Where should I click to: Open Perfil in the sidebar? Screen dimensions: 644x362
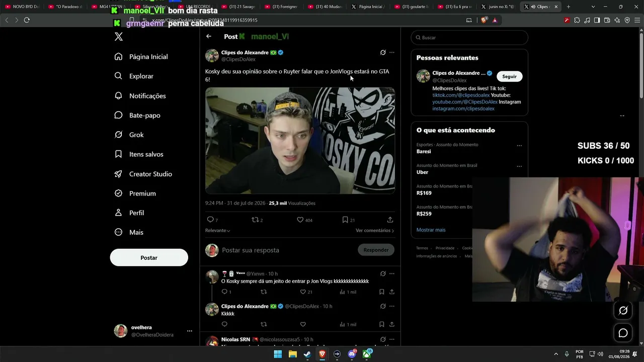pyautogui.click(x=129, y=213)
